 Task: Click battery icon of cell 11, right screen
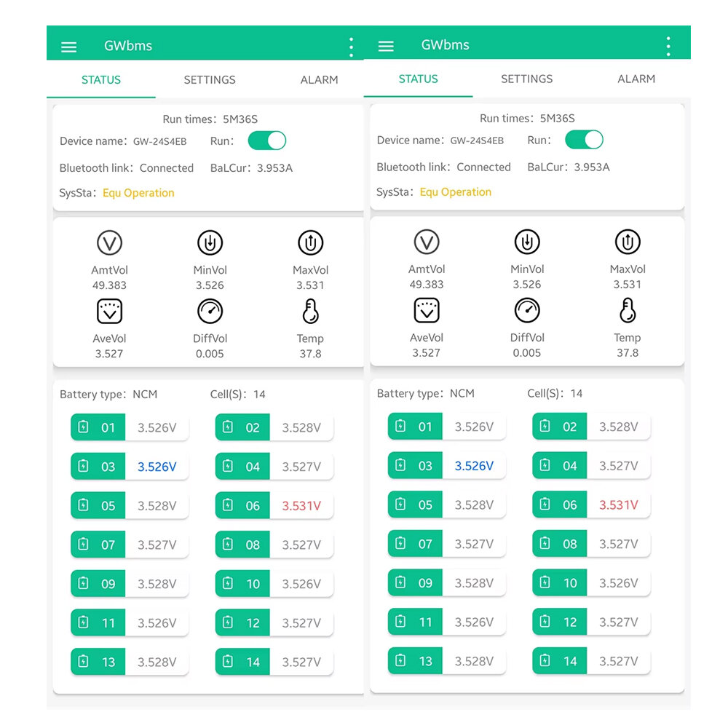point(400,621)
